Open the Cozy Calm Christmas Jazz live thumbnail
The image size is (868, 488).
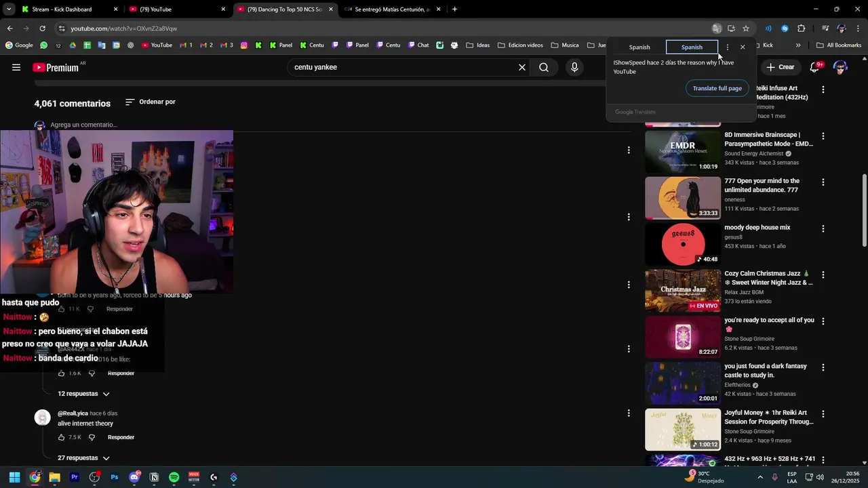(x=683, y=291)
